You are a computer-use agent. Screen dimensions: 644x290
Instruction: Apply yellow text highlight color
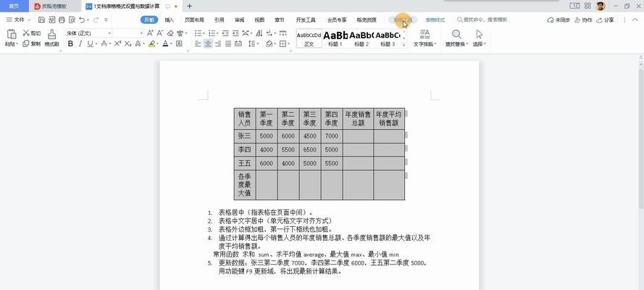coord(151,44)
